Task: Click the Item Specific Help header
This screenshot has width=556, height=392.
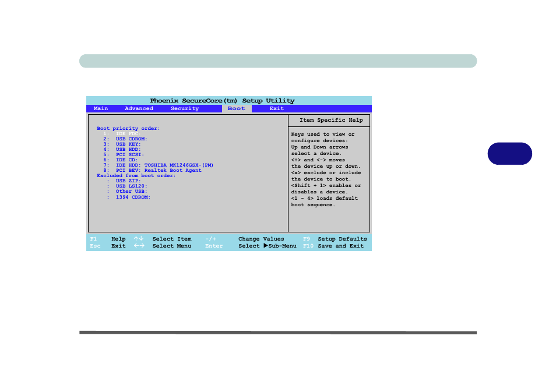Action: pyautogui.click(x=331, y=120)
